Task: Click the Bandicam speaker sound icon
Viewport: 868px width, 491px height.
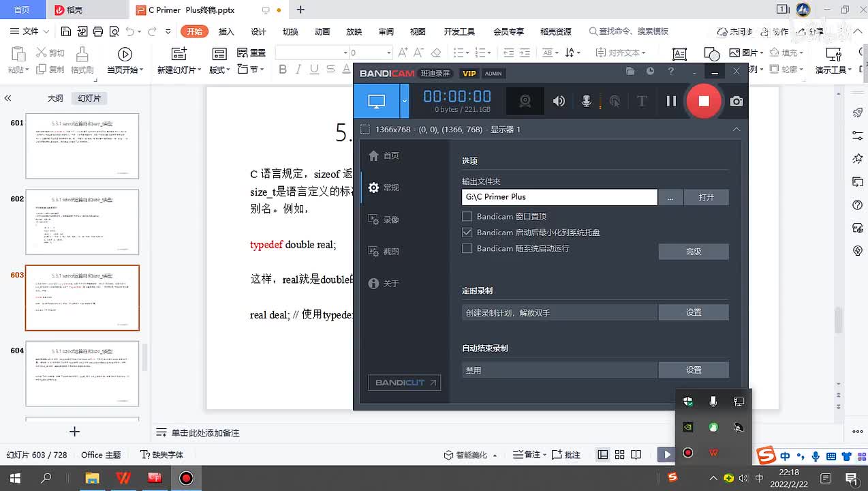Action: 559,101
